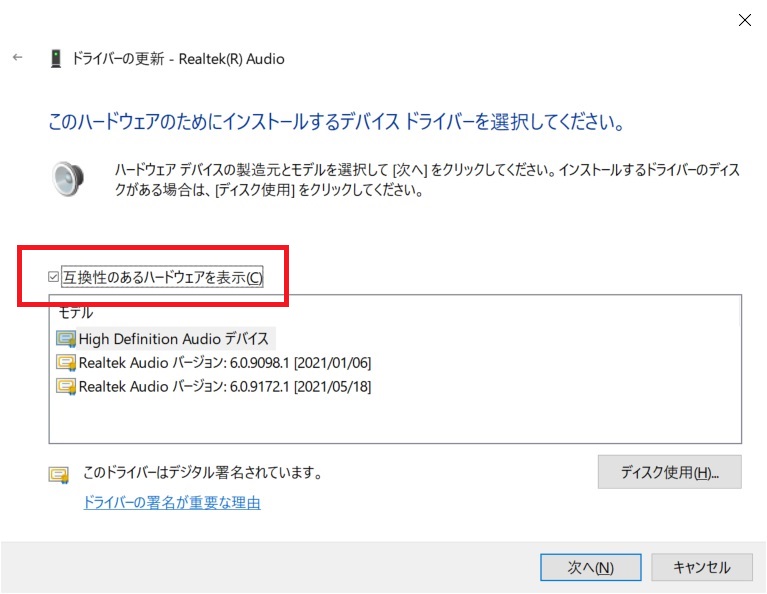Click icon of Realtek Audio 6.0.9098.1
Screen dimensions: 767x594
point(66,363)
